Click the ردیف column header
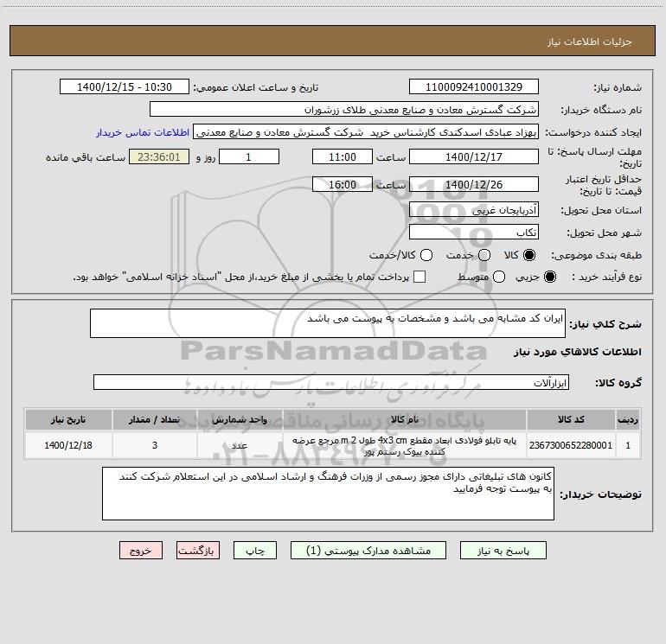Viewport: 666px width, 644px height. pyautogui.click(x=628, y=419)
